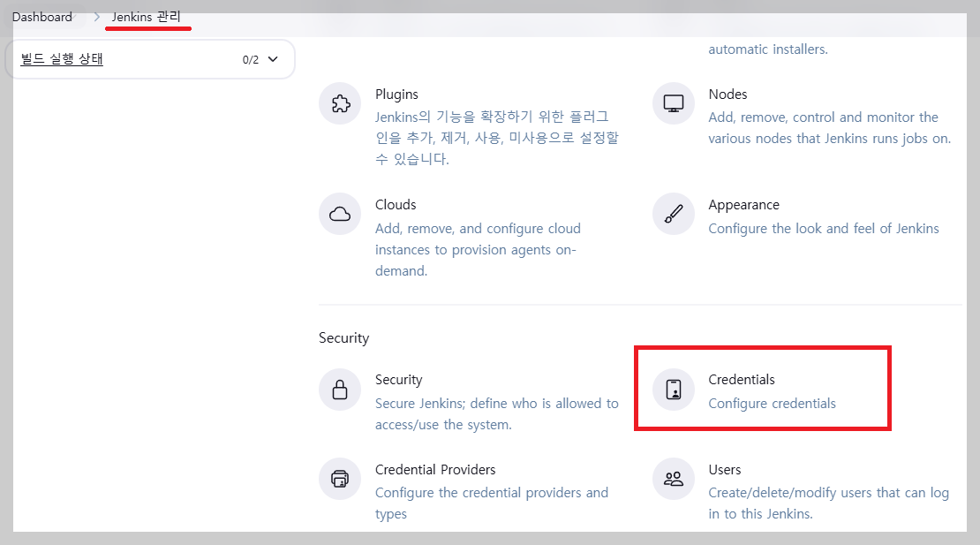The width and height of the screenshot is (980, 545).
Task: Click the Security section heading
Action: point(343,338)
